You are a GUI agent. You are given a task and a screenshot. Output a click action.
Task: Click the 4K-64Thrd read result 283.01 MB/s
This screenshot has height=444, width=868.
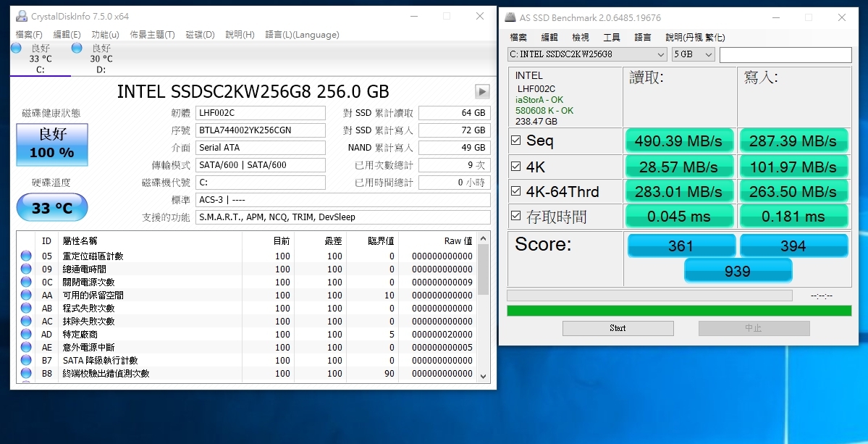pyautogui.click(x=679, y=191)
